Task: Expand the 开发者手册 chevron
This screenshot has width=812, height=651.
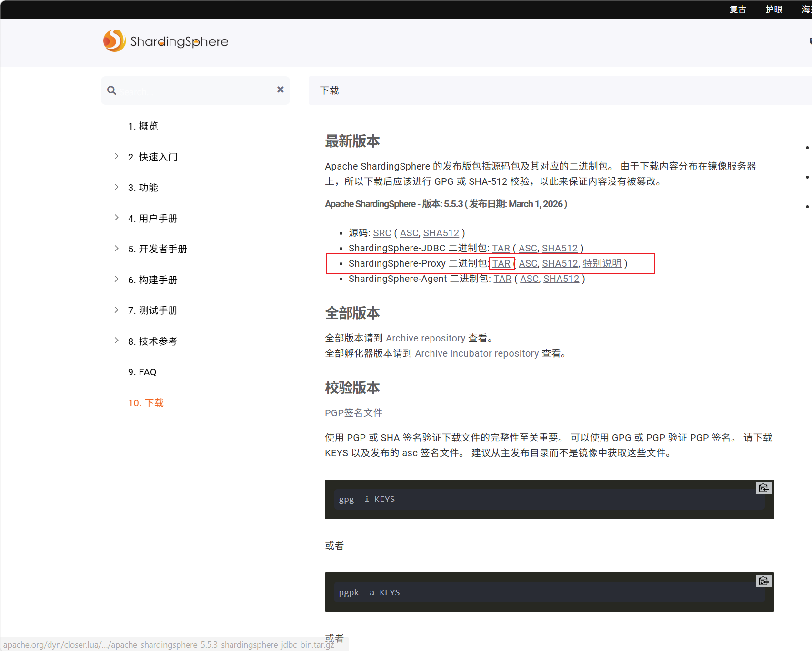Action: click(x=116, y=249)
